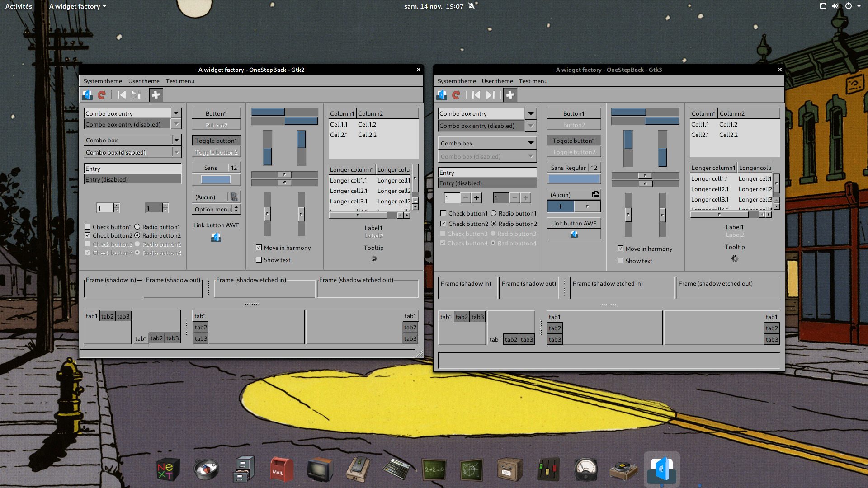Viewport: 868px width, 488px height.
Task: Click the Entry text field in Gtk2 window
Action: (132, 169)
